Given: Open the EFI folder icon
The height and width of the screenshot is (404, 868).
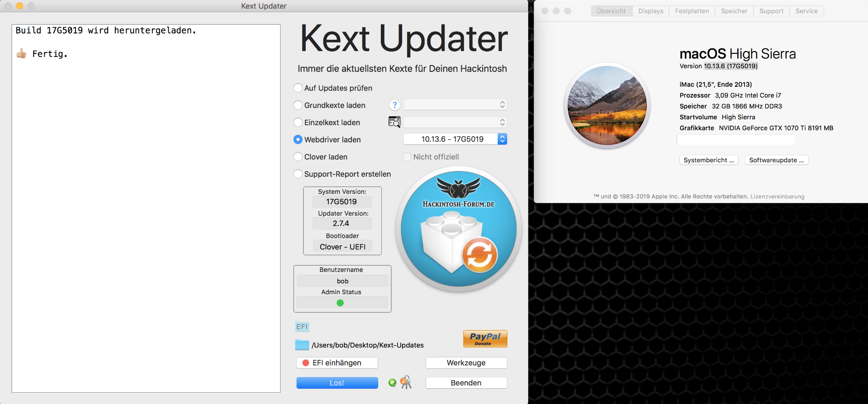Looking at the screenshot, I should [x=302, y=327].
